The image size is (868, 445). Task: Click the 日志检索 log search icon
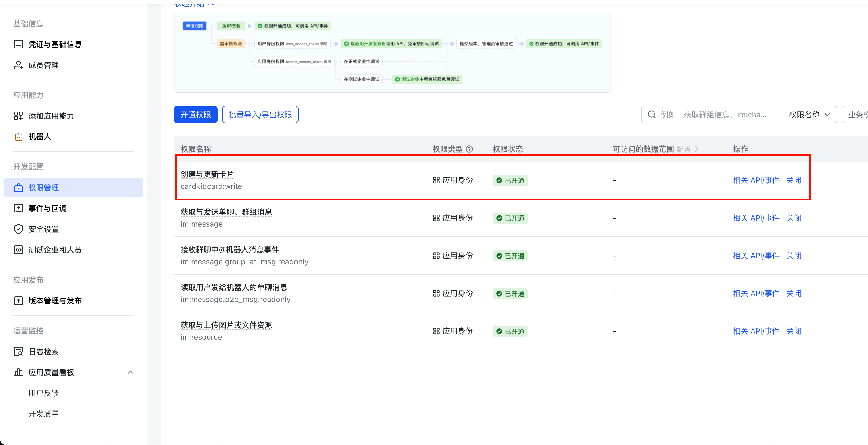(18, 352)
